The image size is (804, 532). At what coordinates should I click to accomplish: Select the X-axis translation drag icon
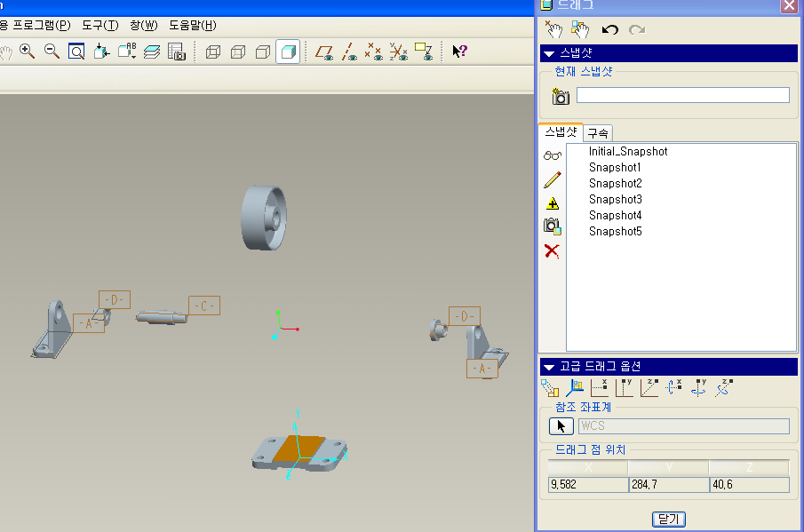[600, 387]
